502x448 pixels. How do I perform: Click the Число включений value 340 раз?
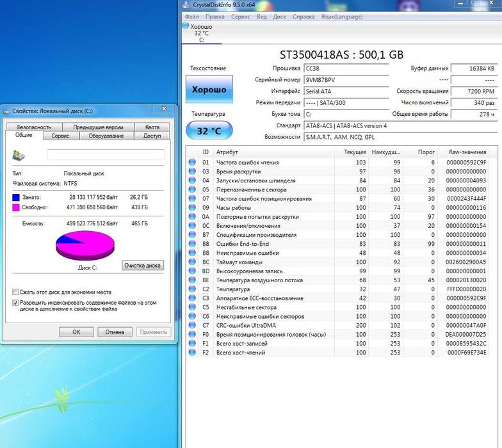(x=474, y=102)
